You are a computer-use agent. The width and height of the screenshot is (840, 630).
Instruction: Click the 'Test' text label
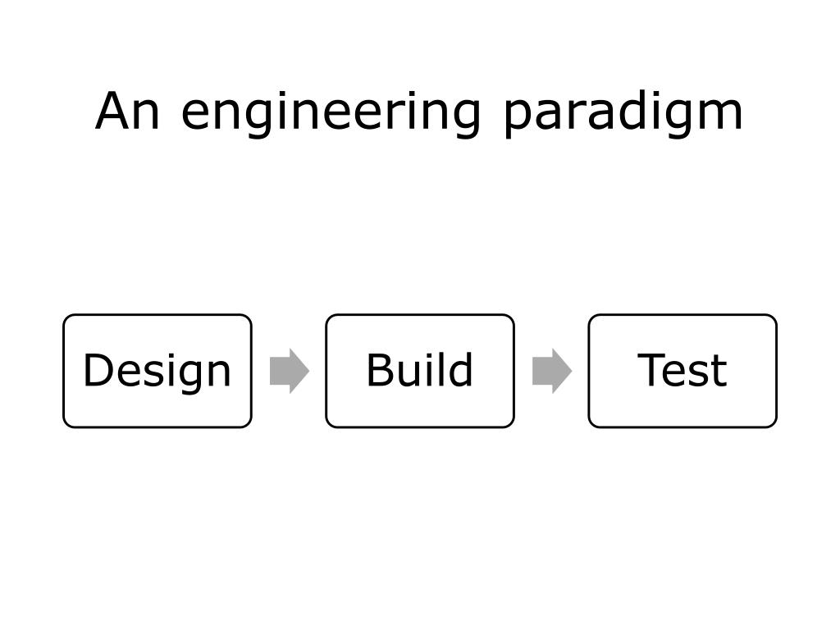click(682, 370)
